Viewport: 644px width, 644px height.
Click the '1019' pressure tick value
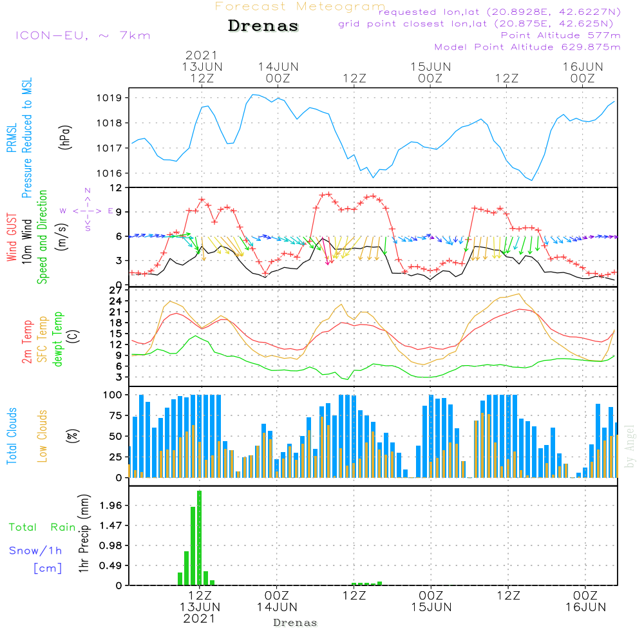pyautogui.click(x=109, y=98)
